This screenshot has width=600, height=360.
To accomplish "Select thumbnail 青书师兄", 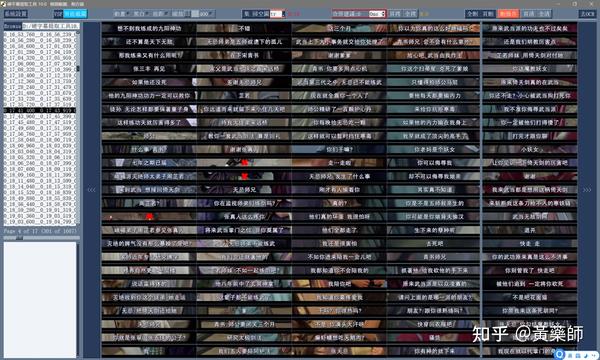I will point(434,257).
